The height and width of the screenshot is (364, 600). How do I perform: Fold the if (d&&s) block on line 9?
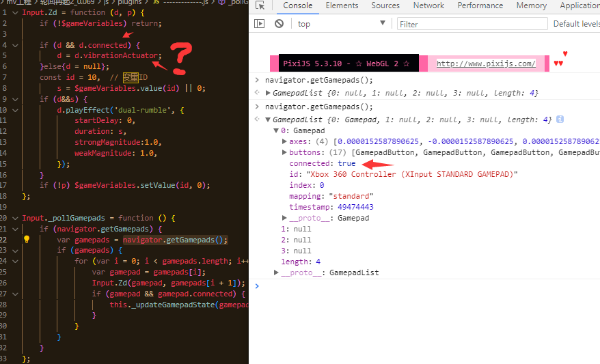[x=15, y=99]
